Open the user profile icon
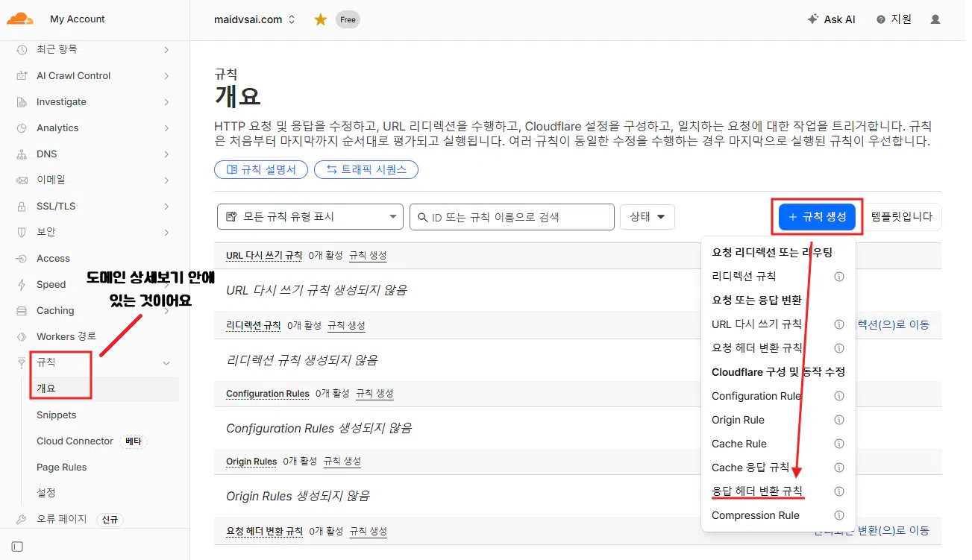972x560 pixels. tap(935, 19)
